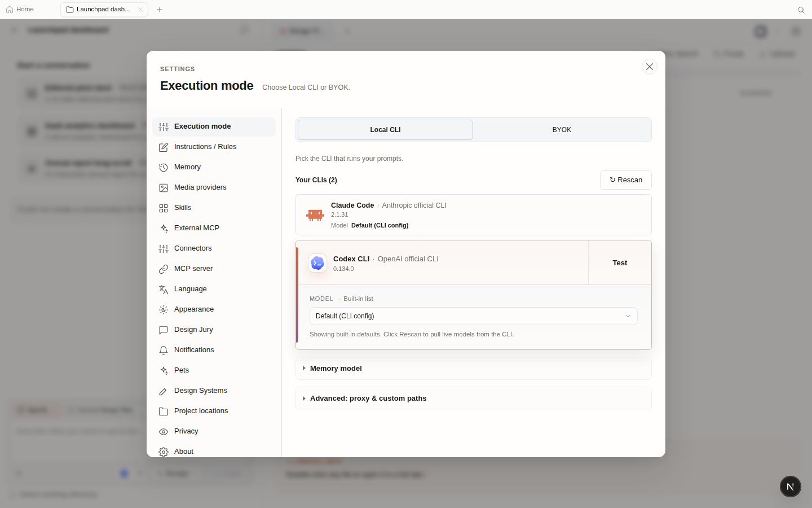Click the bell icon beside Notifications
Screen dimensions: 812x508
tap(164, 350)
